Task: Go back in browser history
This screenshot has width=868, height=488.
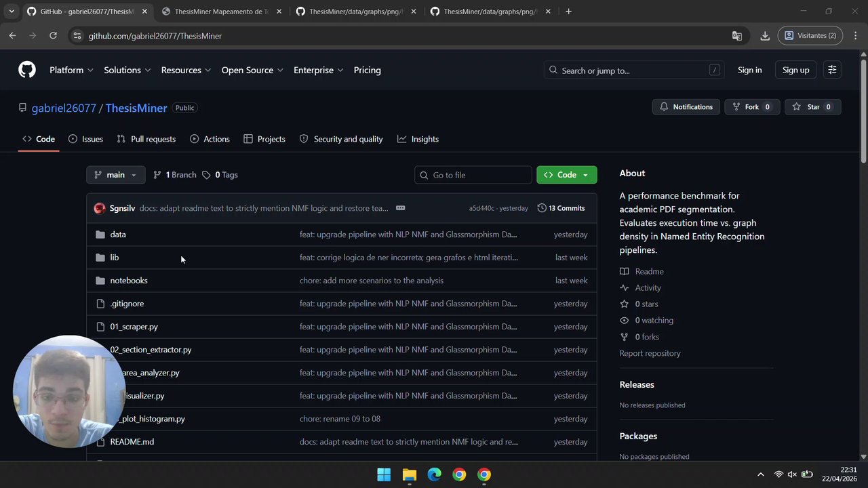Action: click(12, 36)
